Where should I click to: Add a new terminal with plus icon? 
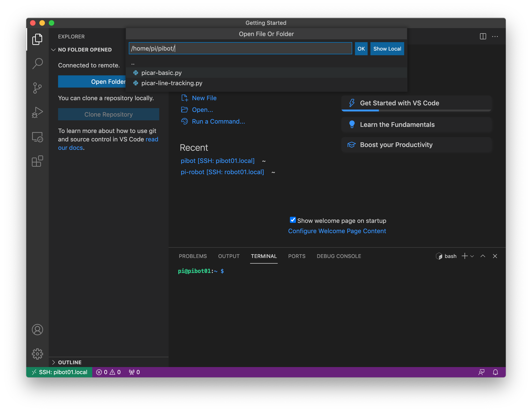point(465,256)
